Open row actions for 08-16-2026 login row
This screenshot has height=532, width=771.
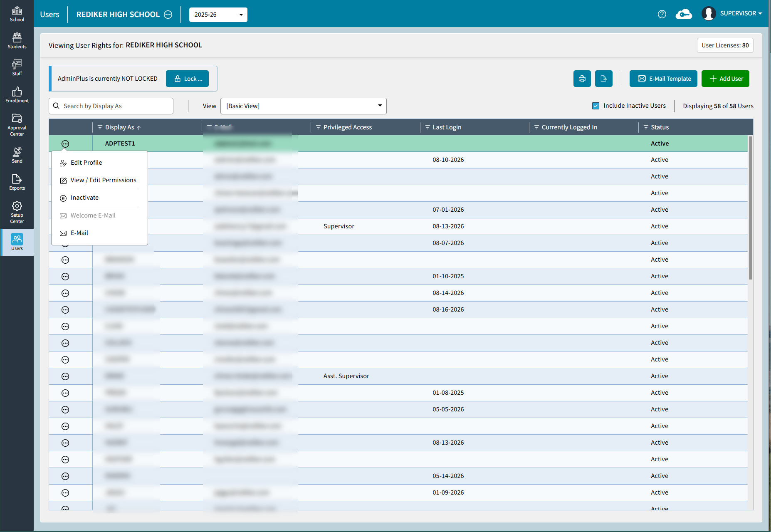(x=65, y=310)
